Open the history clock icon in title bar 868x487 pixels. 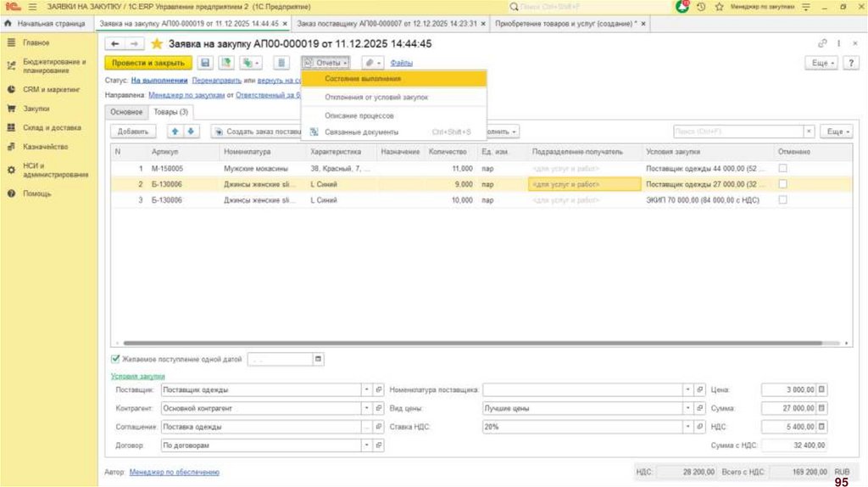coord(701,7)
